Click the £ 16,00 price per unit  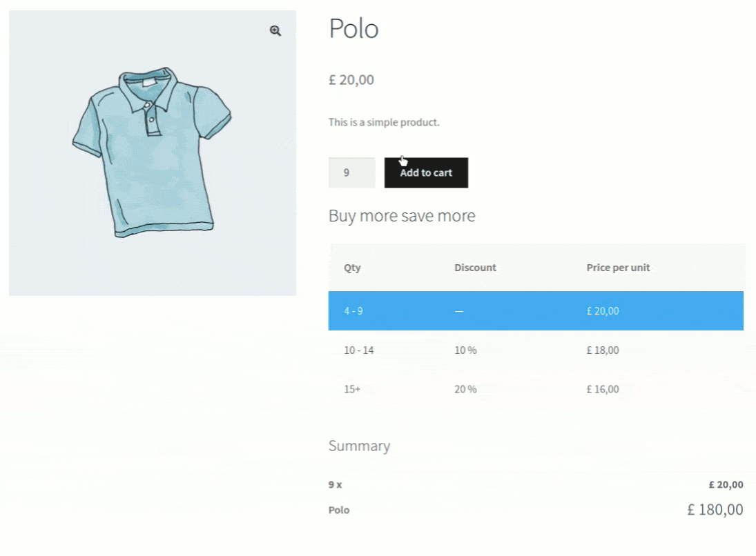click(603, 389)
